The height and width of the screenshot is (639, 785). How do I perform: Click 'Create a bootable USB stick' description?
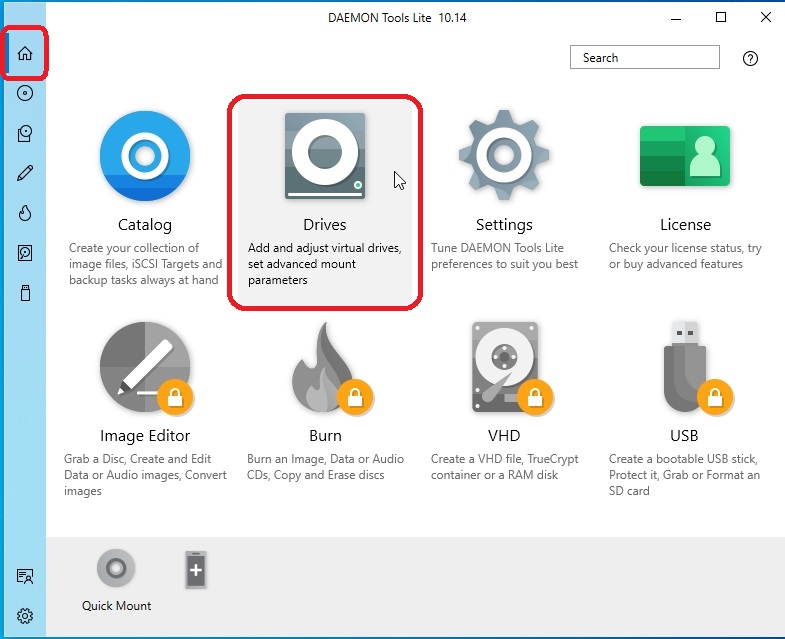pos(684,475)
